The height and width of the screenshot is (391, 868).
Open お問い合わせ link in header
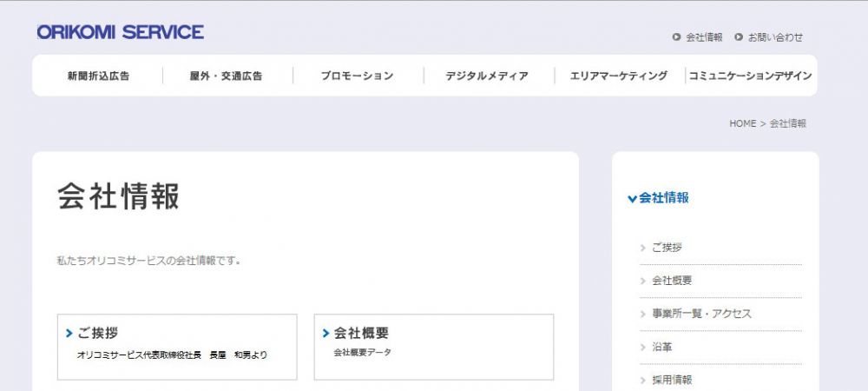click(775, 37)
